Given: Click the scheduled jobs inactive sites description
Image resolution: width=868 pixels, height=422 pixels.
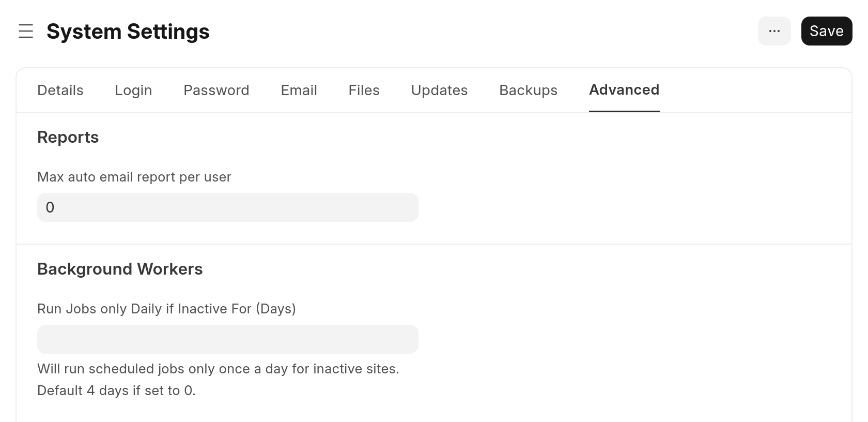Looking at the screenshot, I should coord(218,369).
